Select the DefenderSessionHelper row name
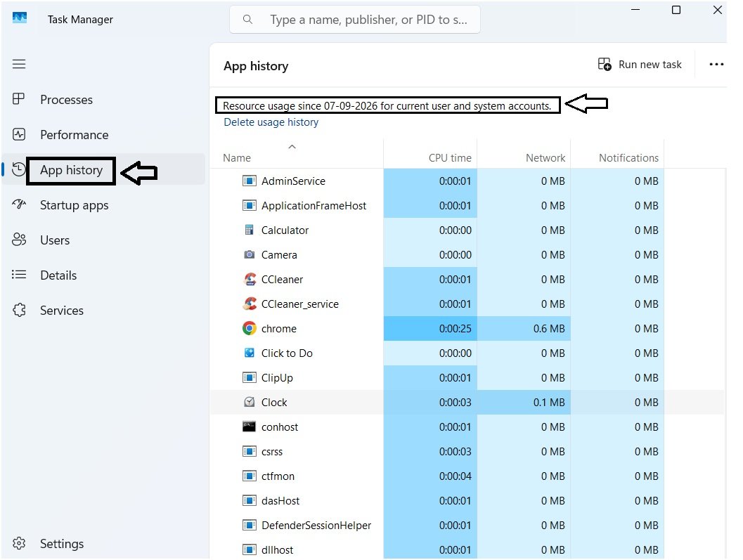 pos(316,526)
